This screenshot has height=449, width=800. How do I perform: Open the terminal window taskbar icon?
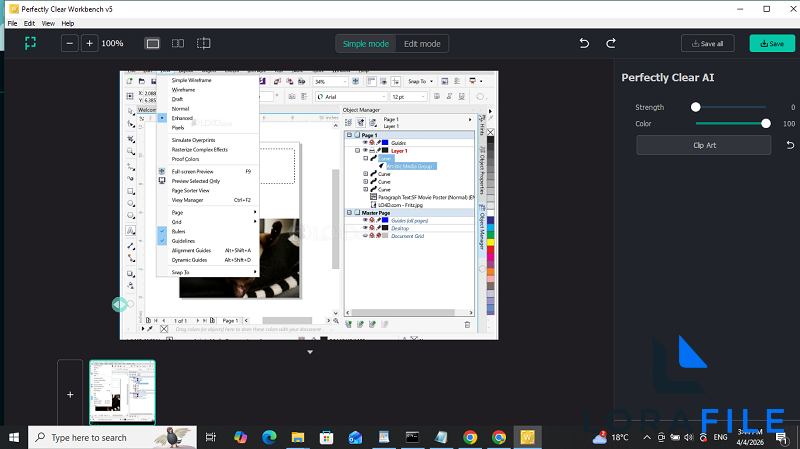click(412, 437)
